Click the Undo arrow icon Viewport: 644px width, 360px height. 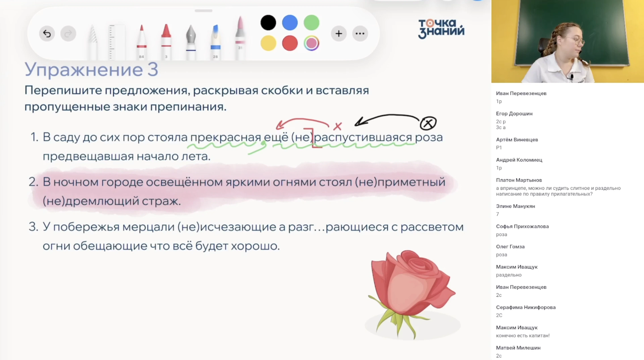coord(47,34)
